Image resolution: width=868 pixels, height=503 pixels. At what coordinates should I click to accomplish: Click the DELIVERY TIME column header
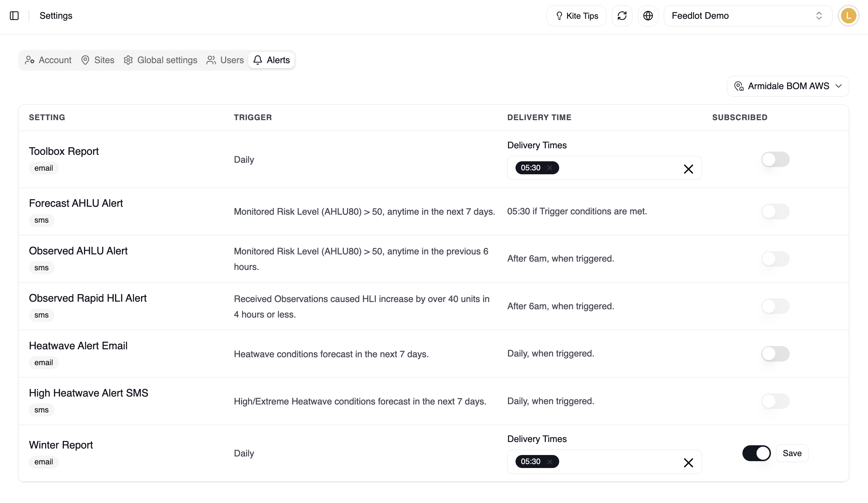coord(539,117)
